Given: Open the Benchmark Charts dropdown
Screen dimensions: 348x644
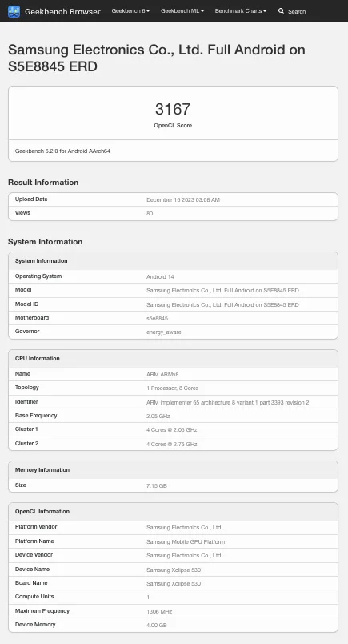Looking at the screenshot, I should pyautogui.click(x=241, y=11).
